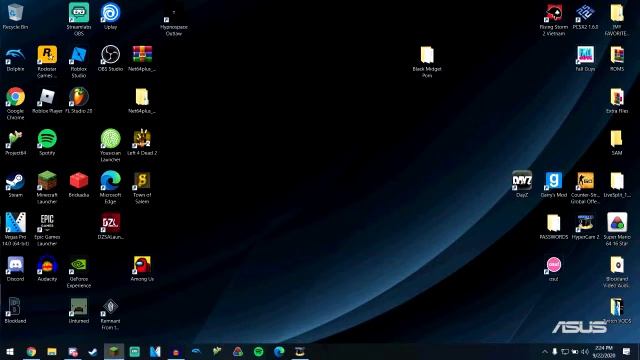Open File Explorer in taskbar
640x360 pixels.
pos(52,351)
